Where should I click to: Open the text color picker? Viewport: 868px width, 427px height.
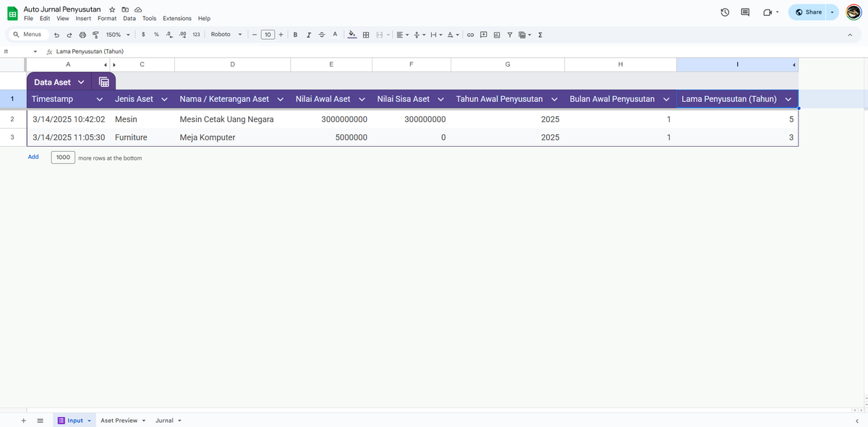pos(334,35)
